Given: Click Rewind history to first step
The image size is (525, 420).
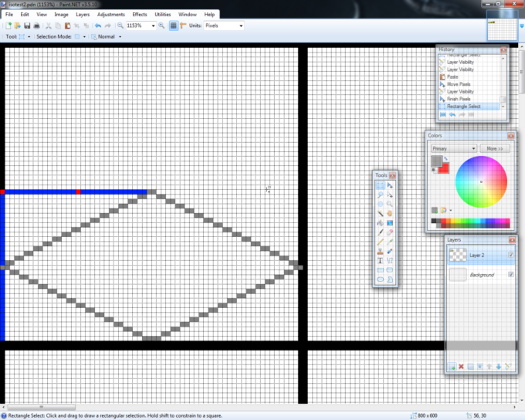Looking at the screenshot, I should [x=442, y=114].
